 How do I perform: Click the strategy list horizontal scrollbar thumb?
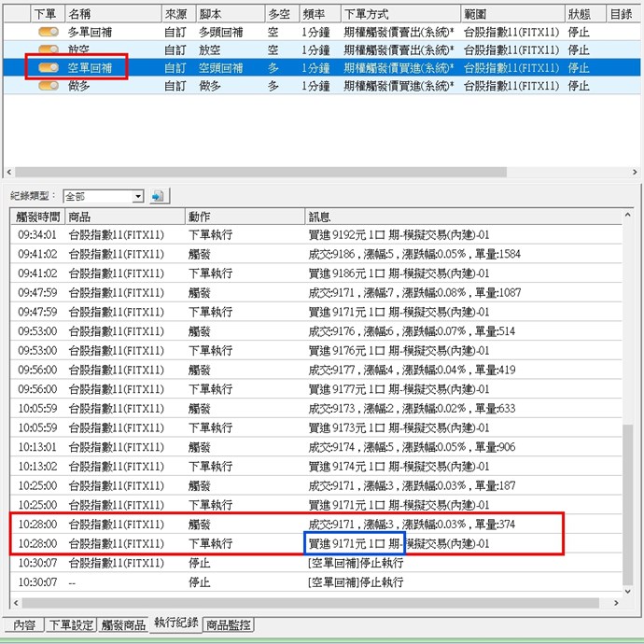tap(260, 172)
